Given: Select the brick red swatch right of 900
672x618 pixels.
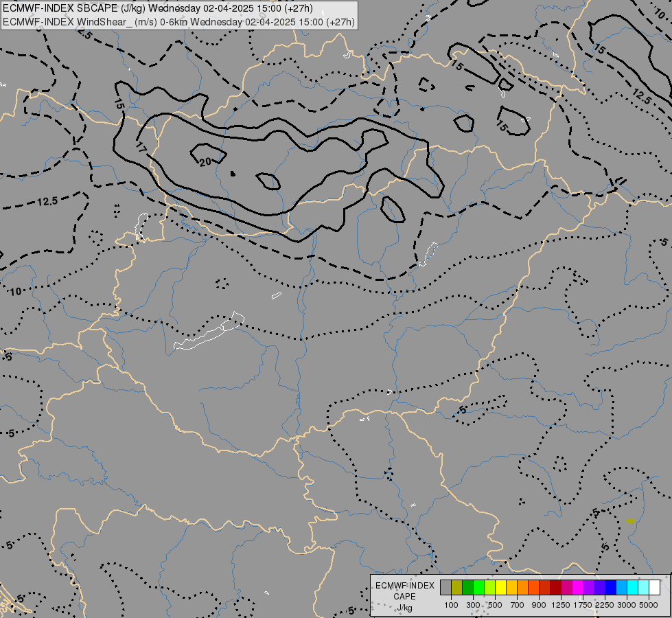Looking at the screenshot, I should click(x=545, y=588).
